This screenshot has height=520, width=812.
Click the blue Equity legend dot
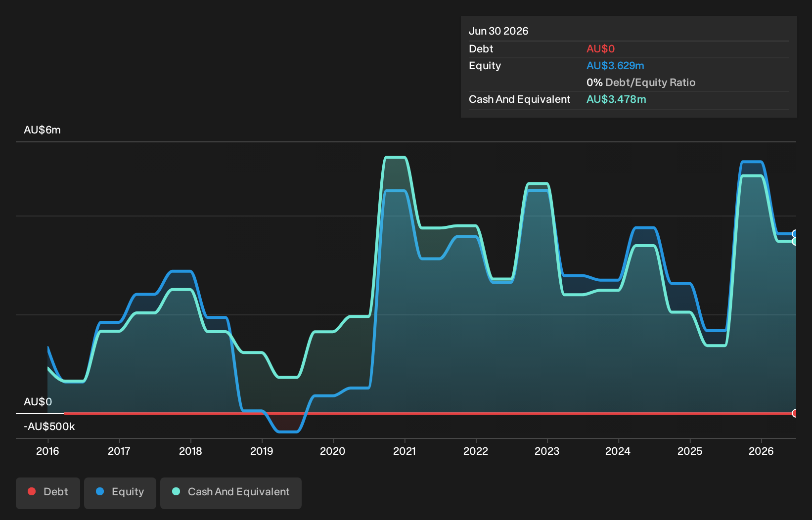pyautogui.click(x=100, y=491)
